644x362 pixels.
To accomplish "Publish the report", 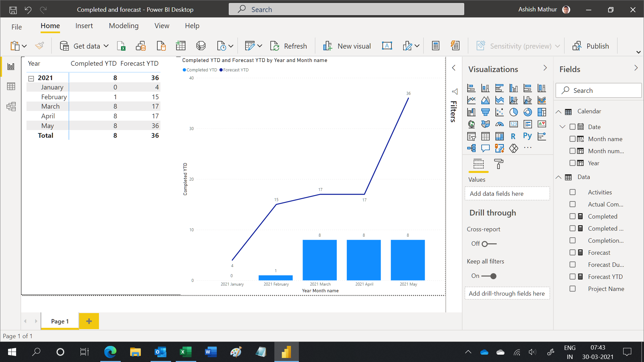I will (591, 46).
